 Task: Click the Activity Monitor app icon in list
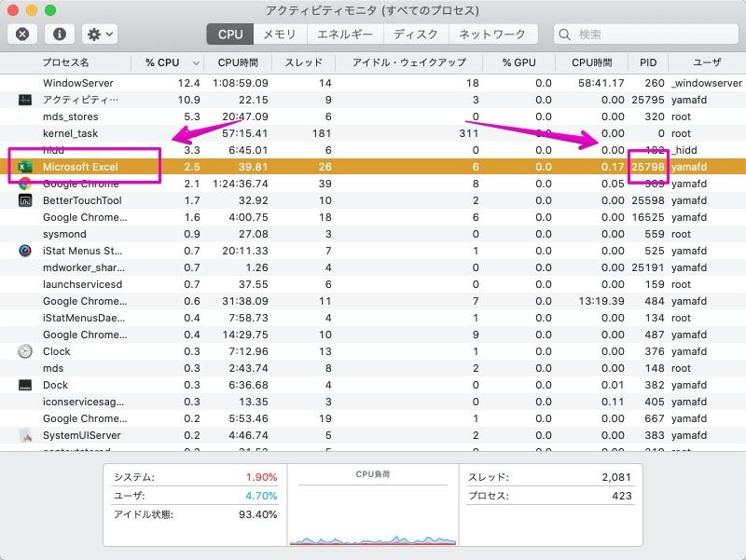point(25,100)
